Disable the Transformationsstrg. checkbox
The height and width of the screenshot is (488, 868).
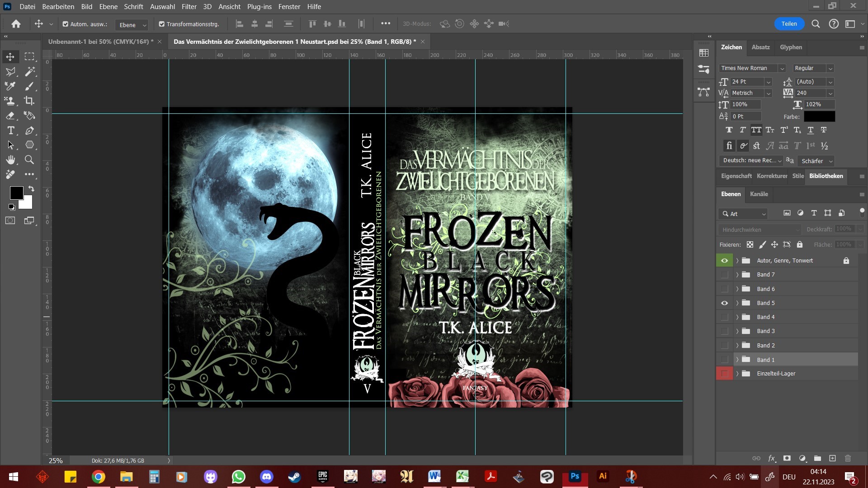pos(161,24)
